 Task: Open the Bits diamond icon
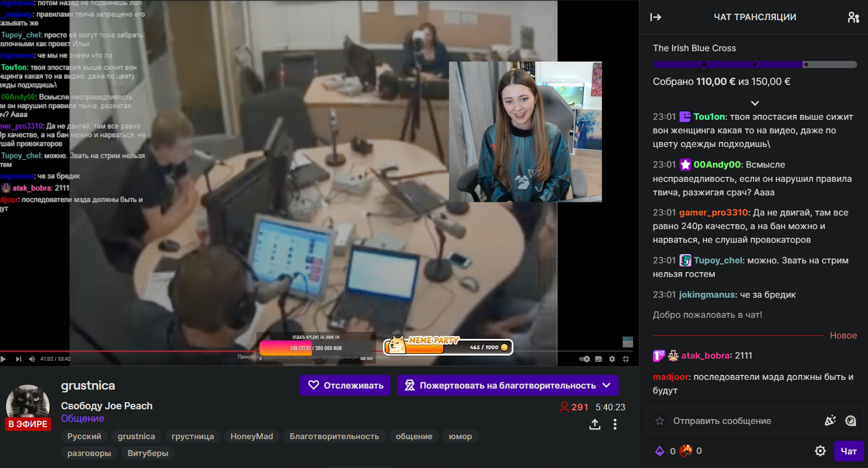pyautogui.click(x=659, y=451)
